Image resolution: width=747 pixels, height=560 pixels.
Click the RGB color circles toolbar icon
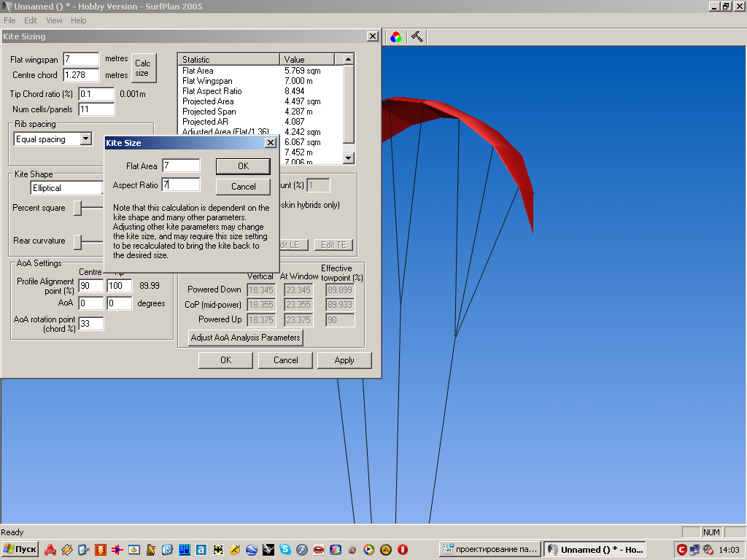[395, 36]
